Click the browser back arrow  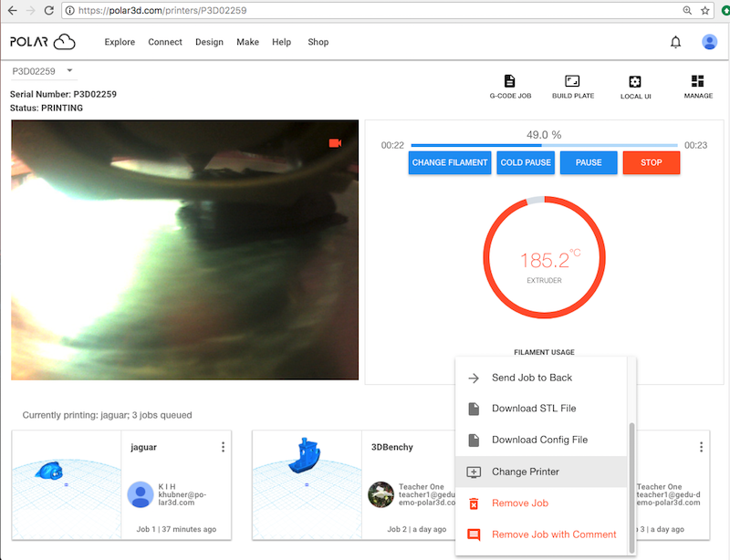pos(12,10)
